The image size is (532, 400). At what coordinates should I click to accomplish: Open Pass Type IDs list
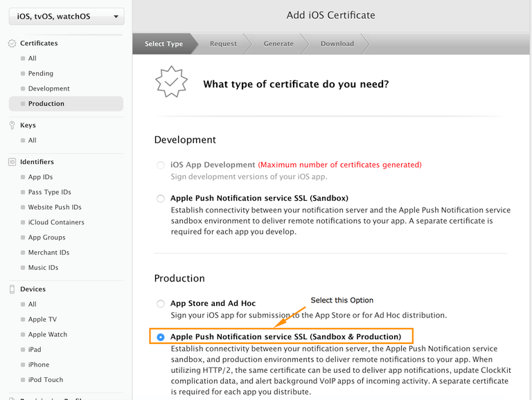[50, 192]
